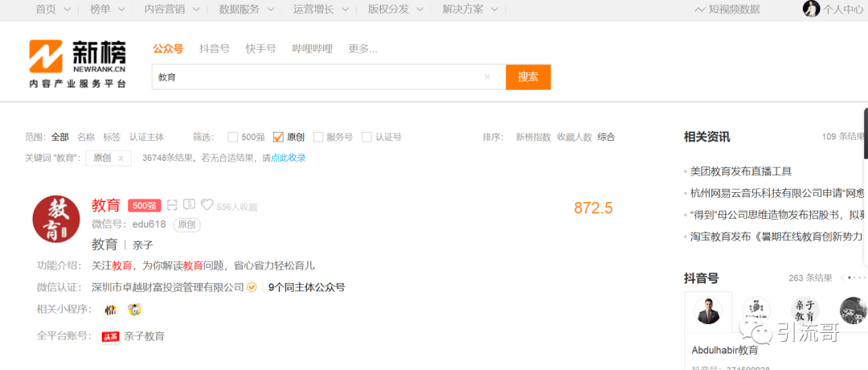
Task: Go to previous 抖音号 results page arrow
Action: [x=842, y=277]
